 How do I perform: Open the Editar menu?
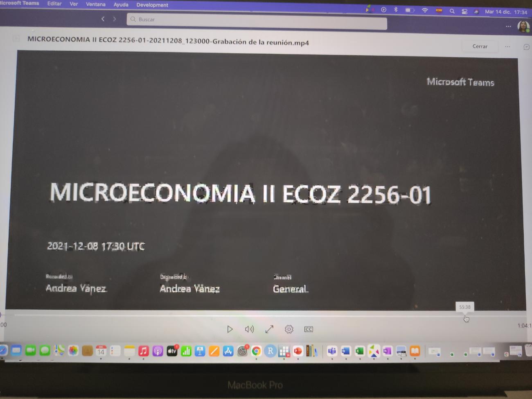54,3
